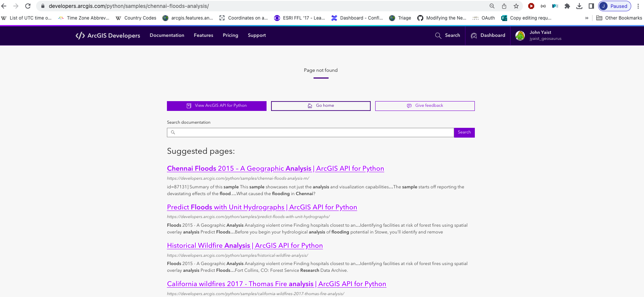Open the Documentation menu
Viewport: 644px width, 297px height.
click(x=167, y=35)
